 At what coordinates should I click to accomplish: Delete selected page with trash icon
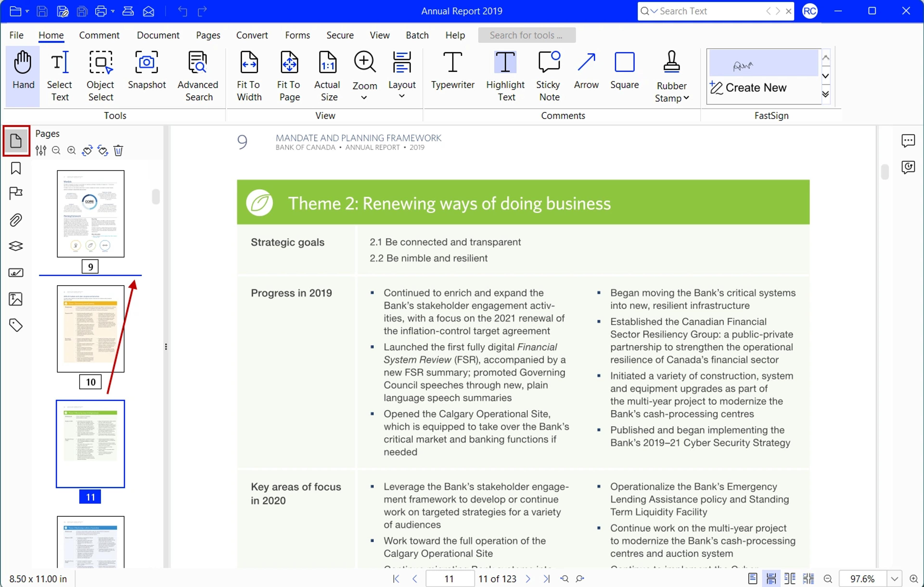118,150
